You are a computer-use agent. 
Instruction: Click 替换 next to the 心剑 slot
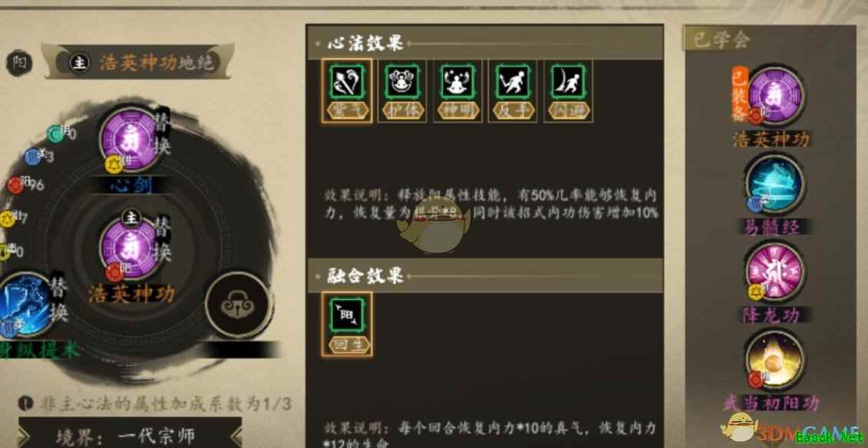tap(163, 137)
